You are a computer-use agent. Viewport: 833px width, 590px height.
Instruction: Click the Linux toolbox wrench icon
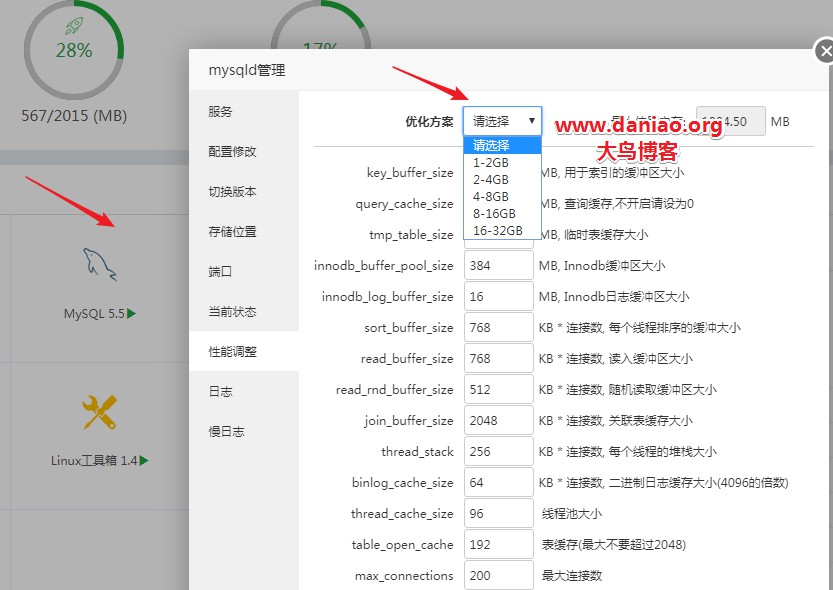click(99, 412)
